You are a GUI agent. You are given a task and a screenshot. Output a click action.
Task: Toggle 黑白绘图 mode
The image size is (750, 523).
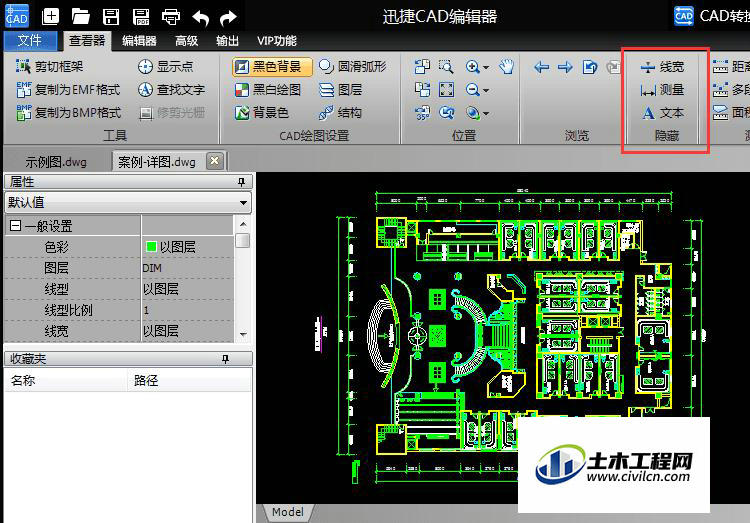coord(268,89)
